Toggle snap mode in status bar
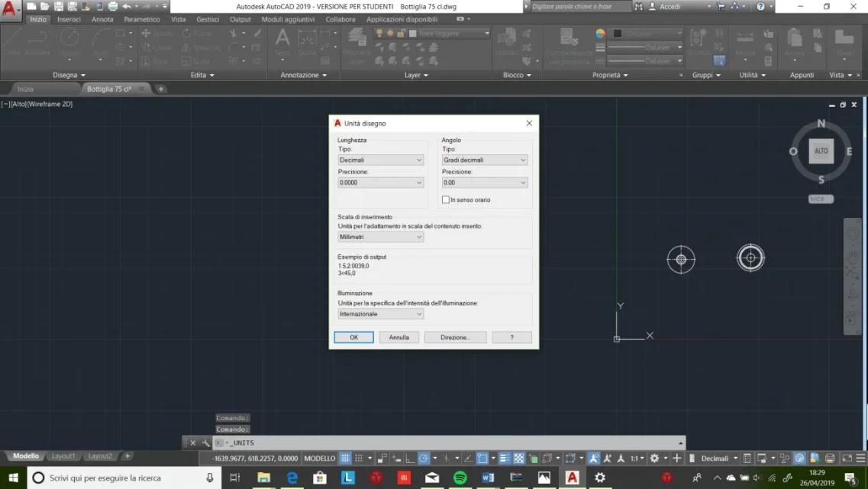The image size is (868, 489). pos(358,458)
